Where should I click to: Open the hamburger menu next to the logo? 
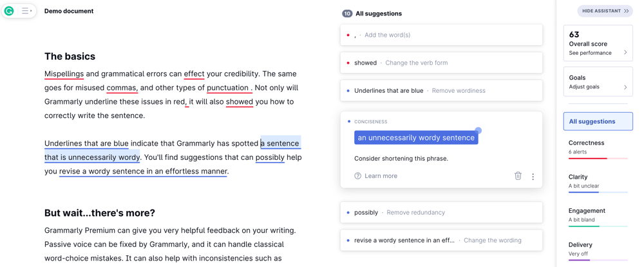[26, 11]
